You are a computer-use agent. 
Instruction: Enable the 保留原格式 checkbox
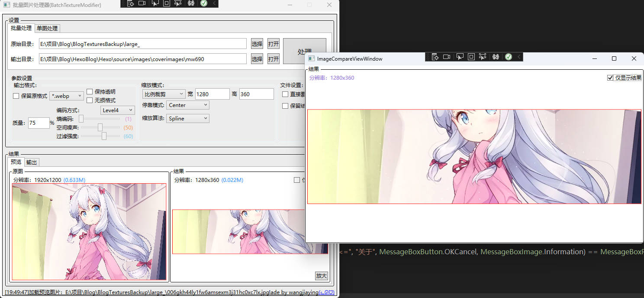[16, 96]
